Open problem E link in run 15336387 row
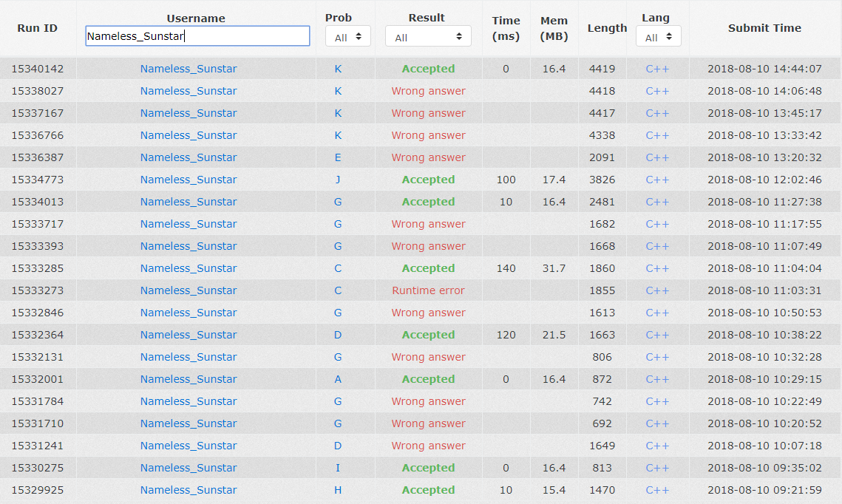 [x=338, y=157]
